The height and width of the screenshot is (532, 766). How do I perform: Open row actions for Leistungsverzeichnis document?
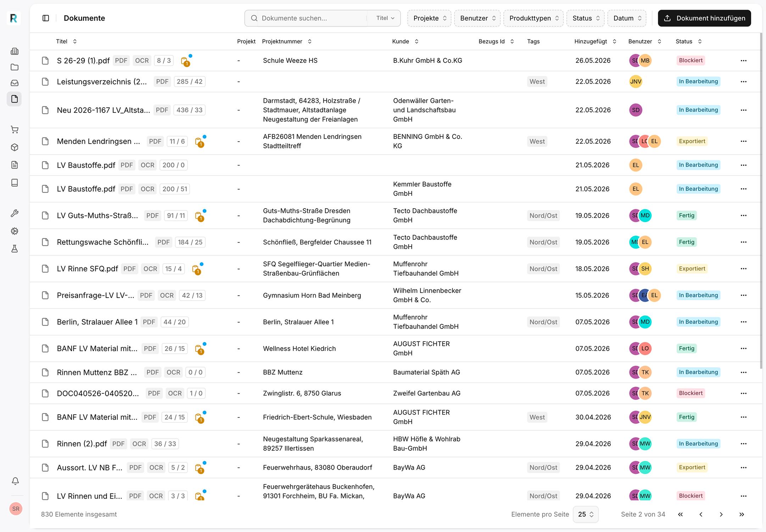point(744,82)
